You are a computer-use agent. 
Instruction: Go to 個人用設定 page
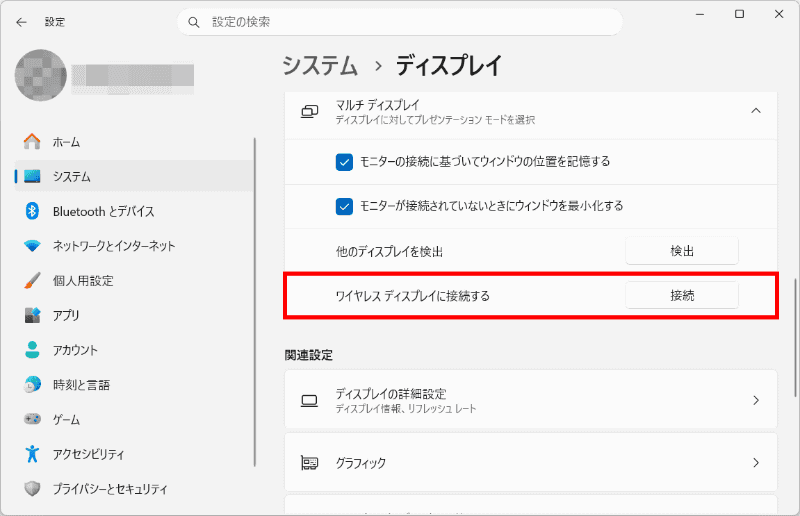pyautogui.click(x=134, y=281)
